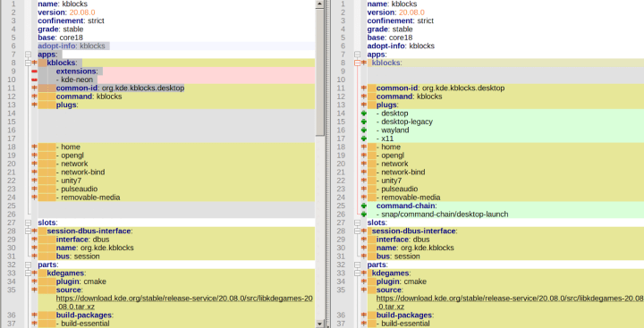This screenshot has height=328, width=644.
Task: Collapse the slots fold in the left pane
Action: coord(28,223)
